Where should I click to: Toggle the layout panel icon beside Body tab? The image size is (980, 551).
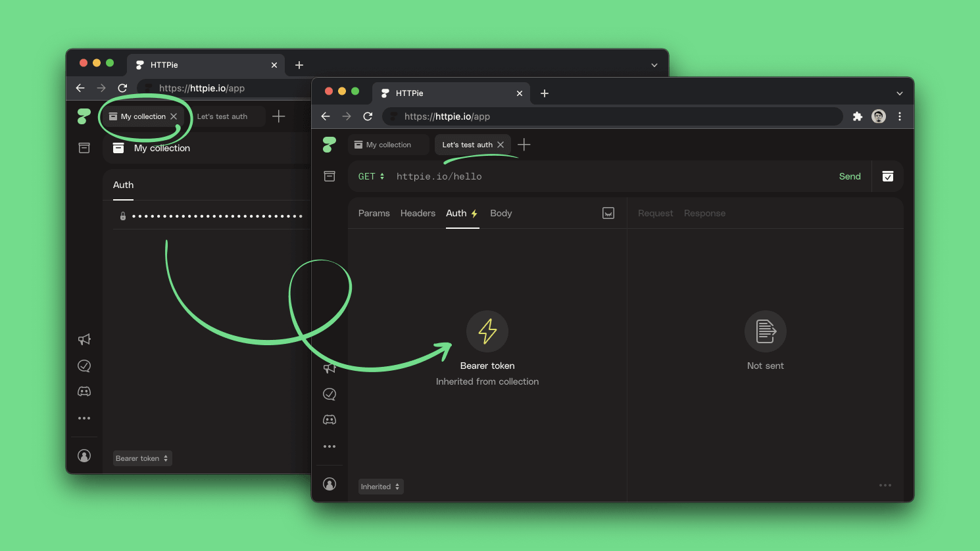[608, 213]
